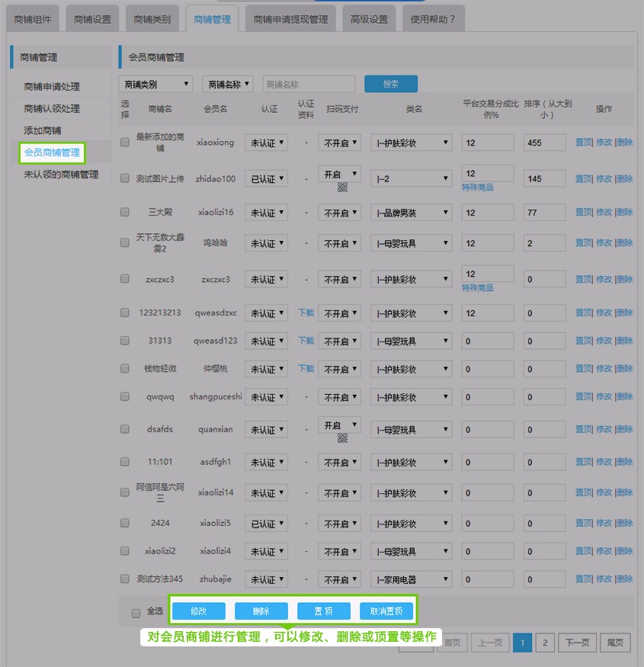644x667 pixels.
Task: Open the 高级设置 tab
Action: pos(369,19)
